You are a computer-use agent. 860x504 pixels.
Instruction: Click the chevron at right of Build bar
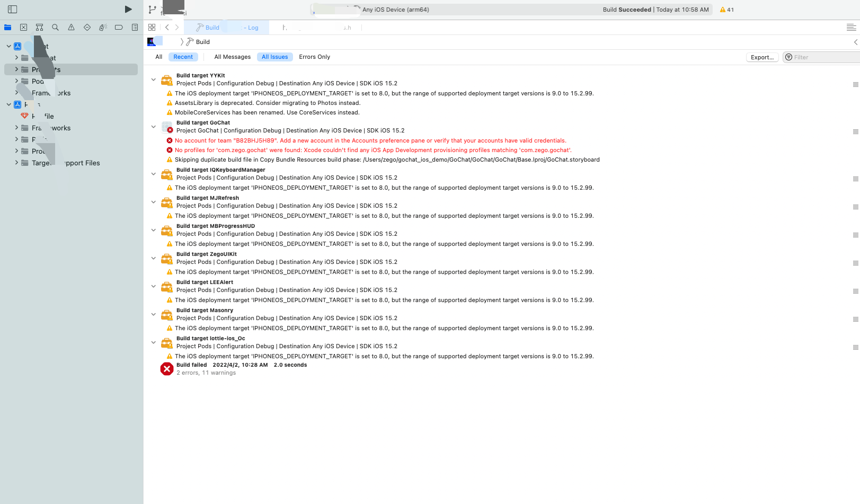(x=855, y=42)
